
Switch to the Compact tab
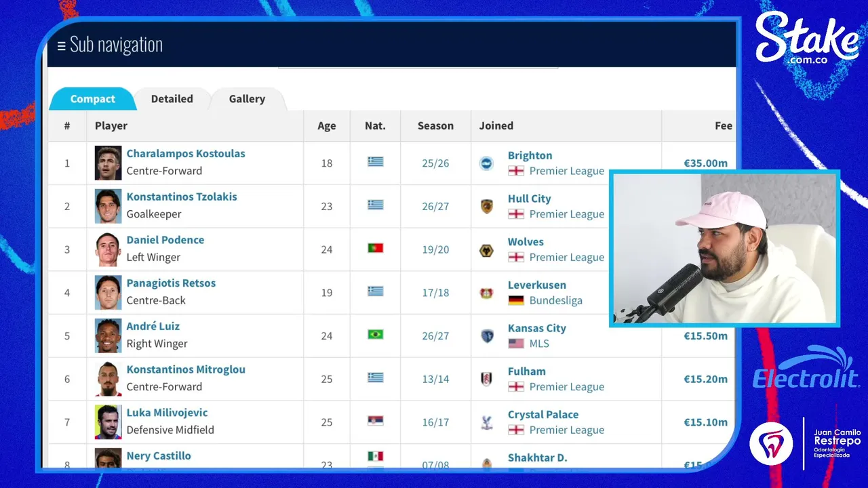92,99
